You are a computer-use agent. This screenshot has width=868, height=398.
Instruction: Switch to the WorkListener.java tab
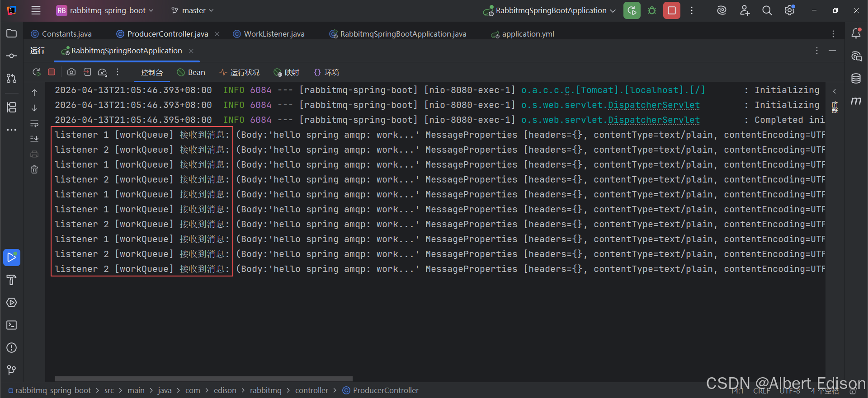click(269, 34)
